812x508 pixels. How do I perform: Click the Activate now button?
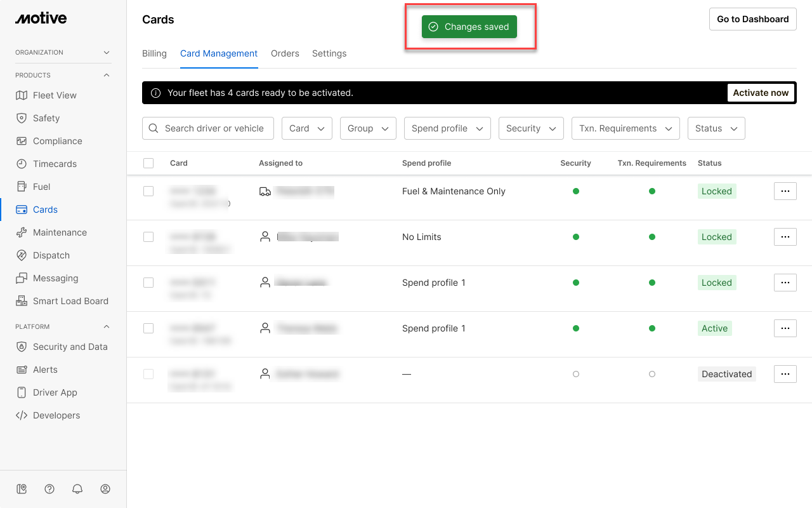pos(761,93)
